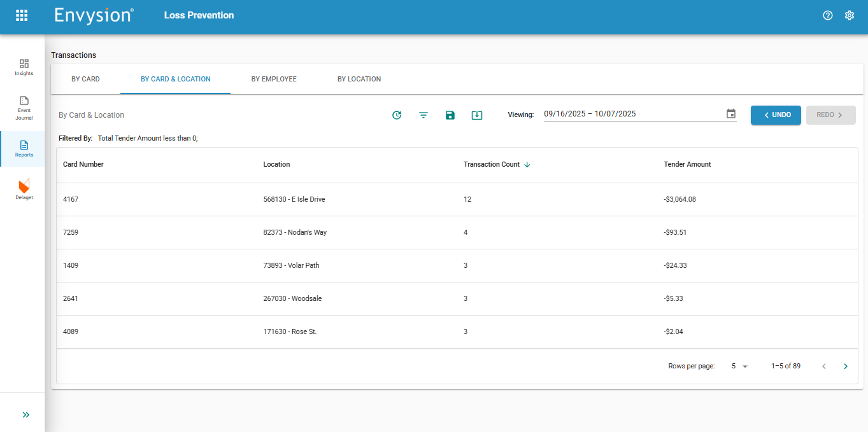This screenshot has height=432, width=868.
Task: Open the settings gear icon
Action: [x=850, y=15]
